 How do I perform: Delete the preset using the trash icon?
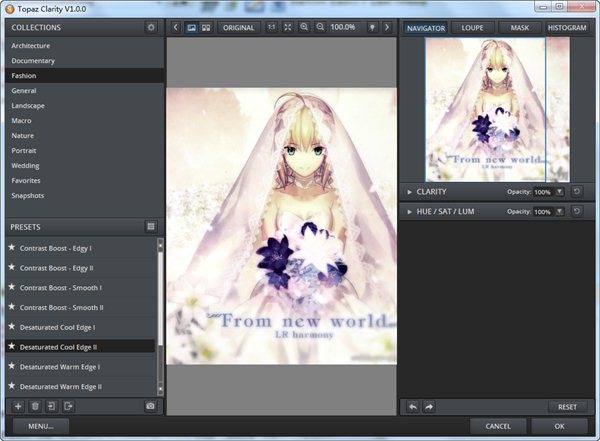34,406
